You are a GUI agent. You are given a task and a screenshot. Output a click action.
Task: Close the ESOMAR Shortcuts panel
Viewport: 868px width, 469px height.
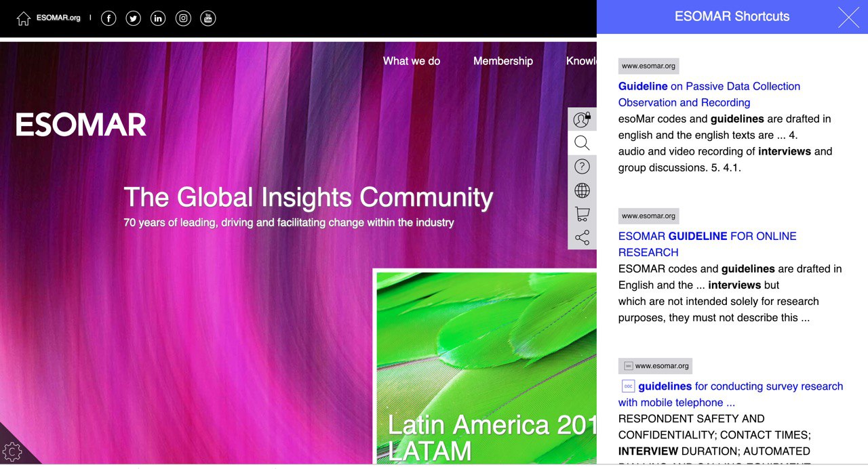click(848, 17)
